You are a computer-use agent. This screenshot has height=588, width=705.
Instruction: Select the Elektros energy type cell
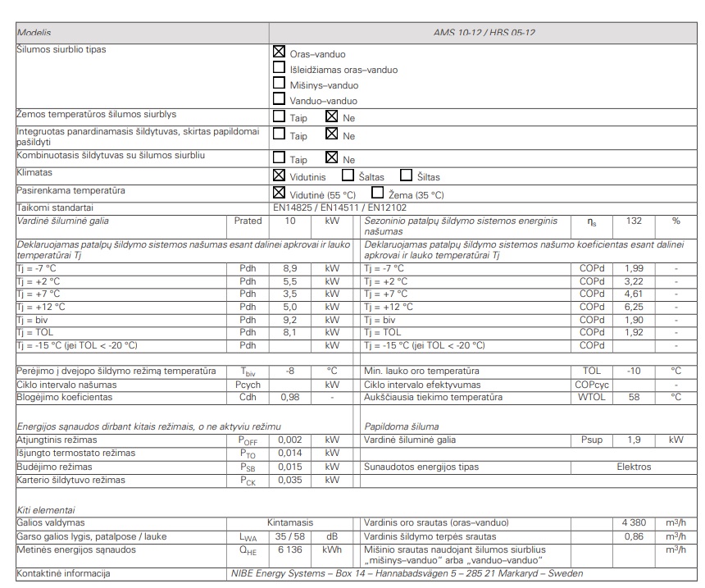pos(634,467)
